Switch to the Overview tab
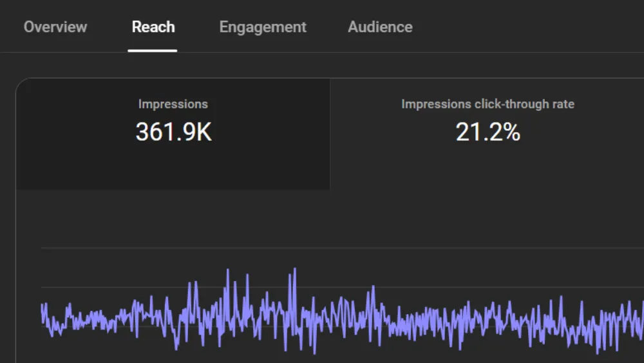The height and width of the screenshot is (363, 644). pos(55,27)
